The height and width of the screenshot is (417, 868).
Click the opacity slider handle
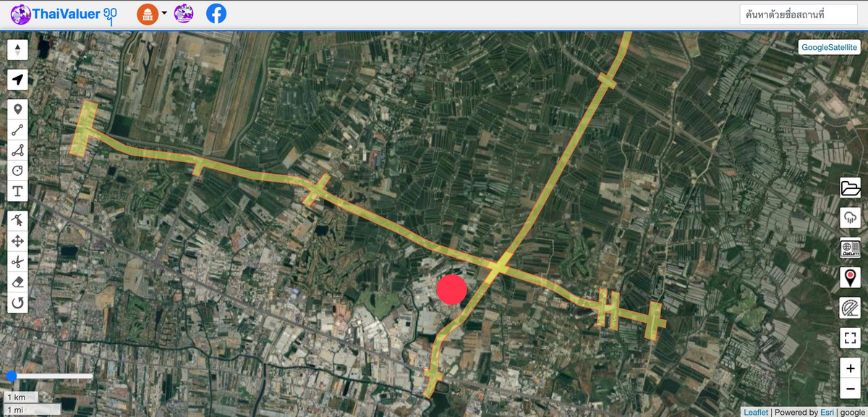[x=12, y=376]
